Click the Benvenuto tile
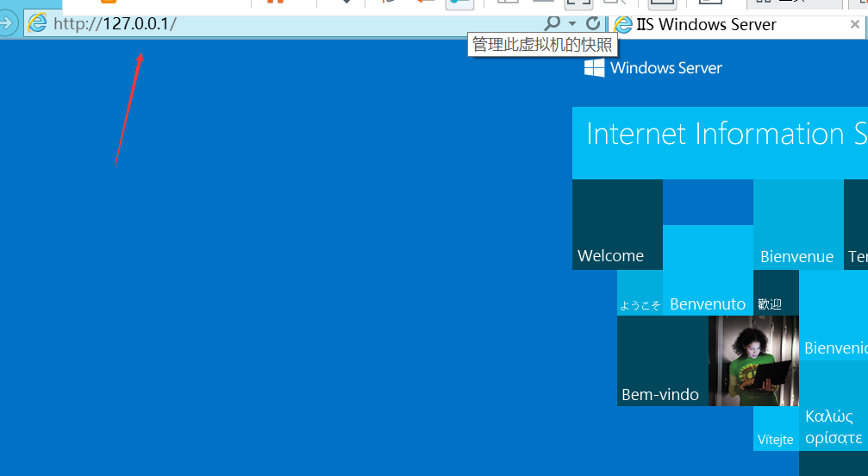This screenshot has width=868, height=476. (708, 270)
